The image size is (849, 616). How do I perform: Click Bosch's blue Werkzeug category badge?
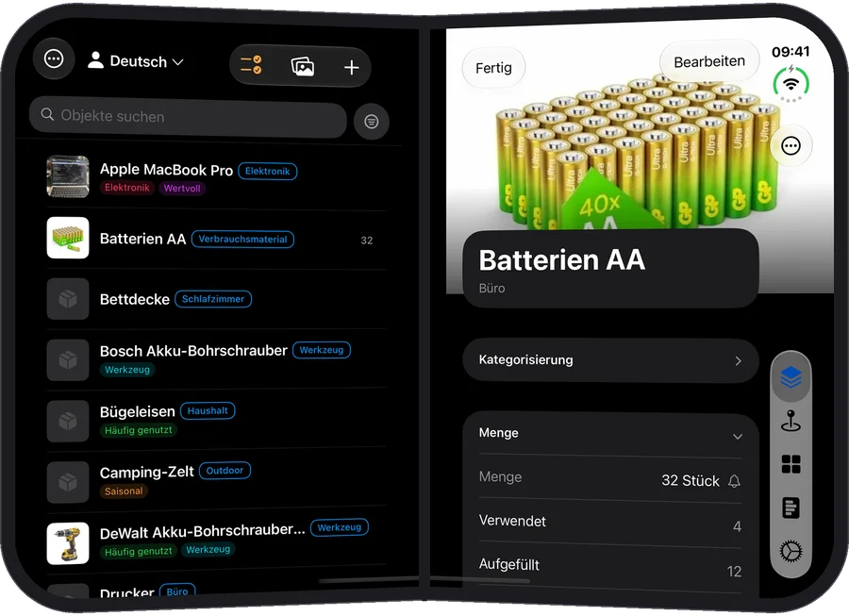(322, 350)
